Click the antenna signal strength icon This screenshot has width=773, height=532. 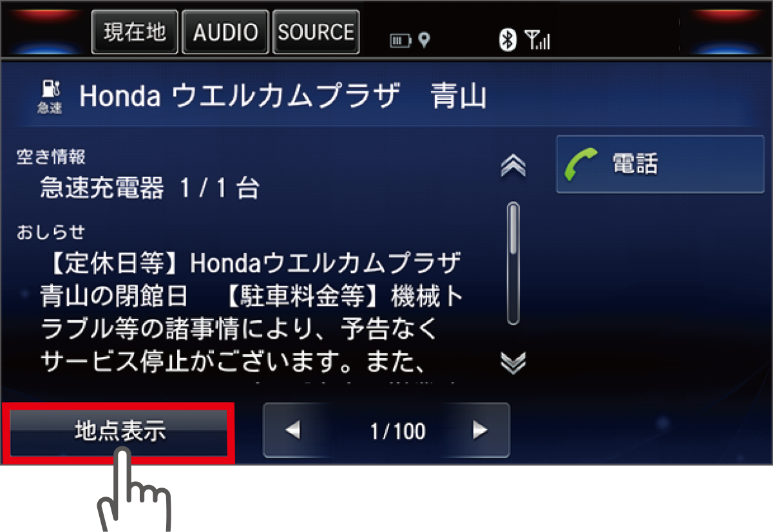(x=537, y=41)
